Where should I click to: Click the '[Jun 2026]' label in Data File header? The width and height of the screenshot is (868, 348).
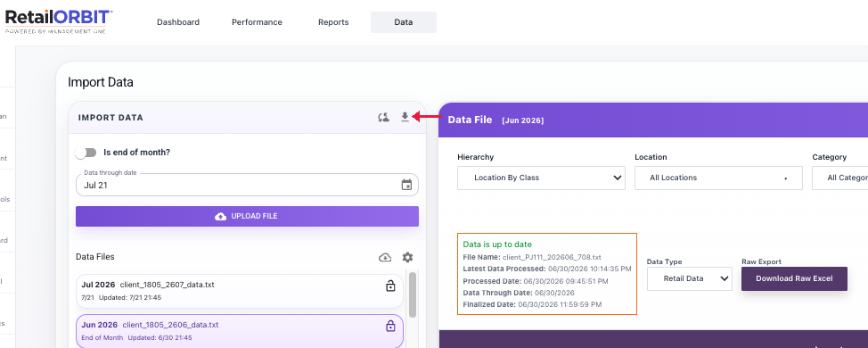pos(522,120)
